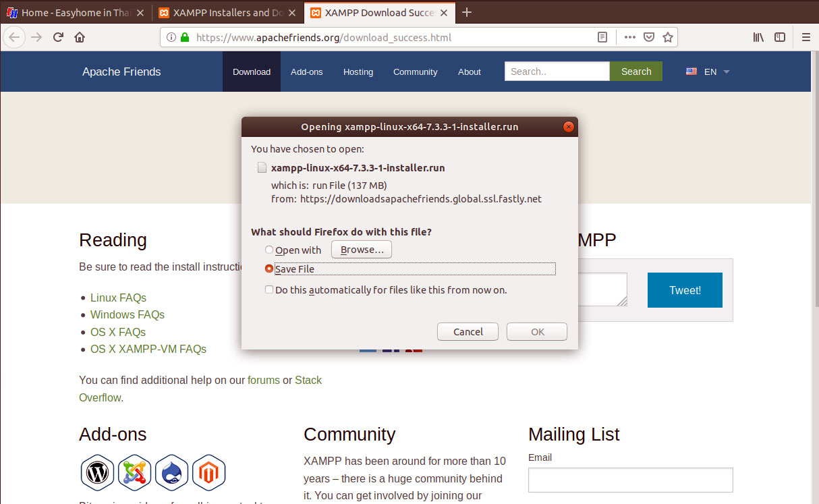The width and height of the screenshot is (819, 504).
Task: Click the content blocking shield icon
Action: pyautogui.click(x=648, y=37)
